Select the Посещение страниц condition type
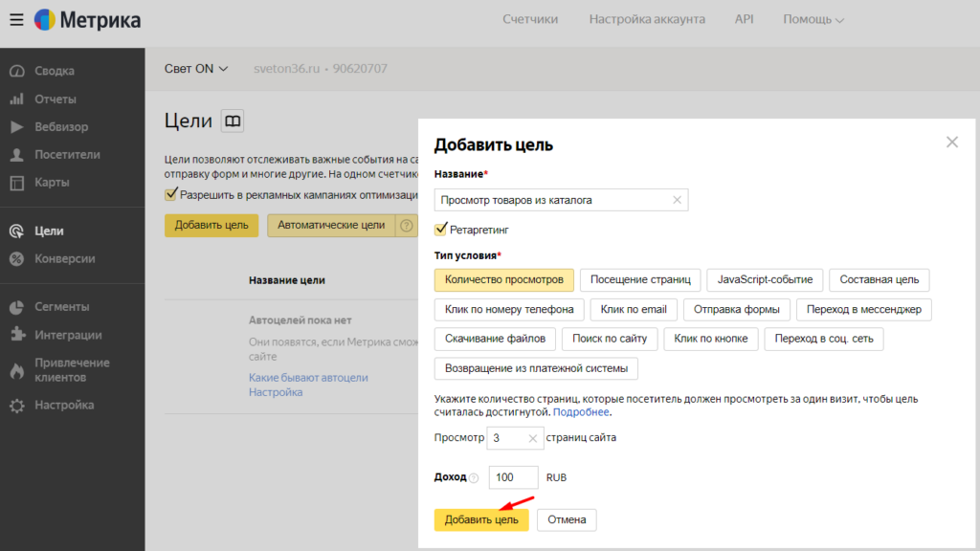Screen dimensions: 980x551 pos(640,279)
